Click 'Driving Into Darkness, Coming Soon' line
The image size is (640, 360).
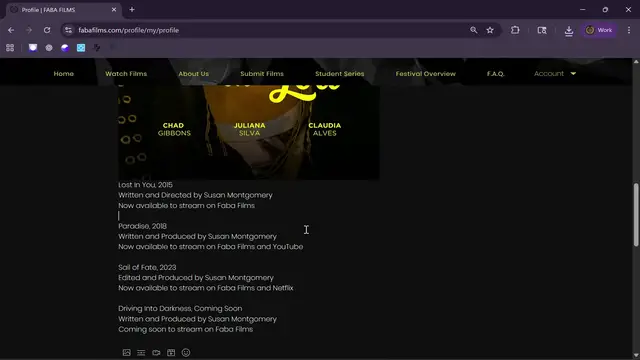pyautogui.click(x=180, y=309)
